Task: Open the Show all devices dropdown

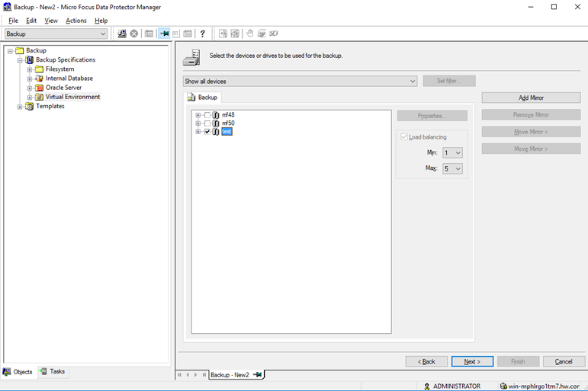Action: point(300,81)
